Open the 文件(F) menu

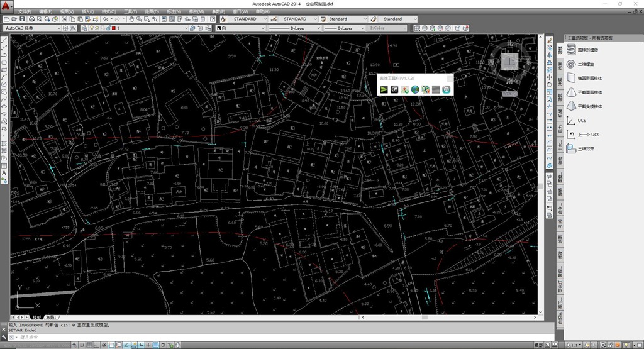(25, 11)
